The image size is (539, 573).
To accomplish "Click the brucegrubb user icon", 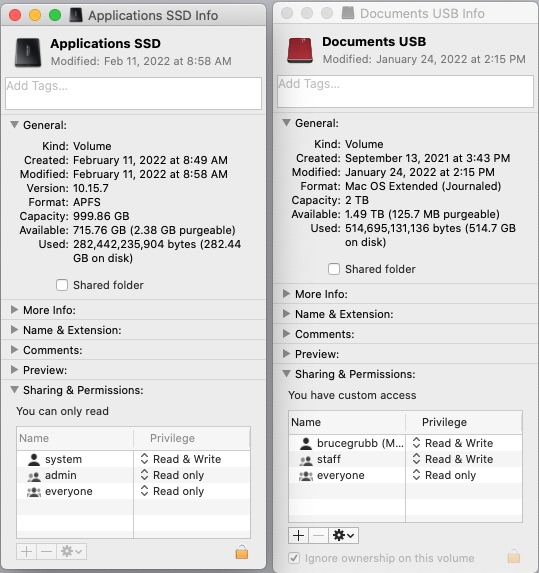I will [x=306, y=443].
